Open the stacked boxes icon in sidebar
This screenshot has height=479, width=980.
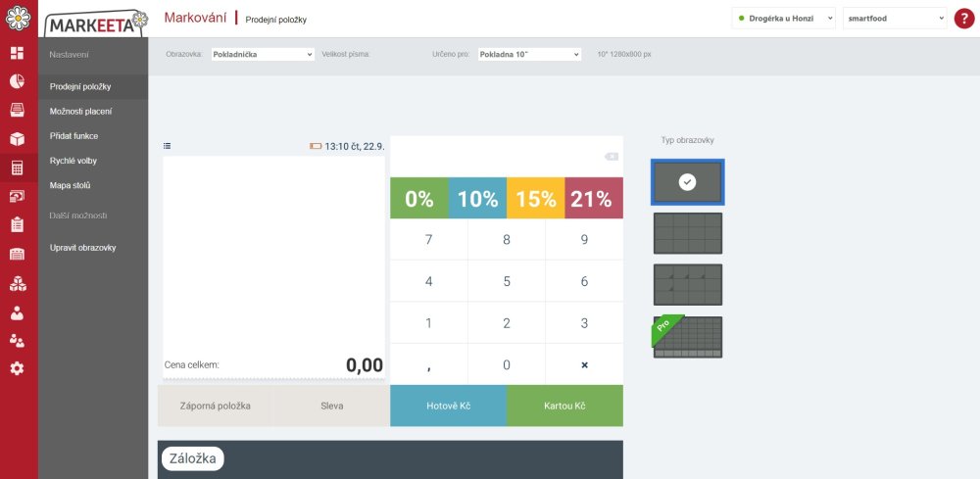(x=17, y=284)
